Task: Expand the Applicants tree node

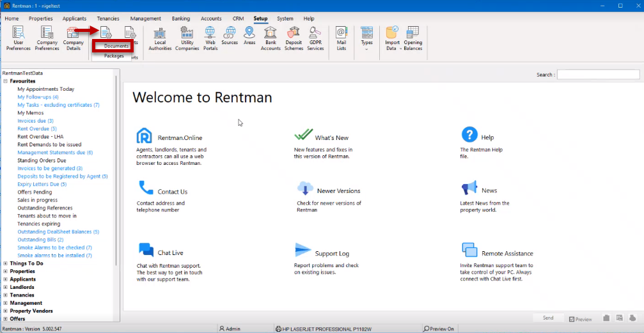Action: [x=5, y=279]
